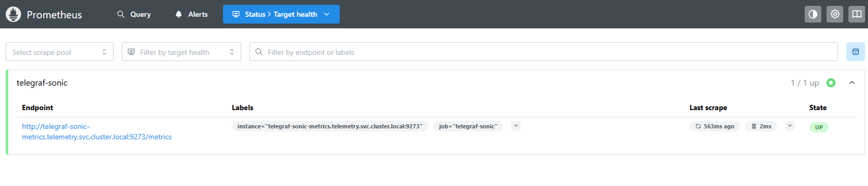The width and height of the screenshot is (868, 186).
Task: Click the Prometheus flame logo
Action: [13, 14]
